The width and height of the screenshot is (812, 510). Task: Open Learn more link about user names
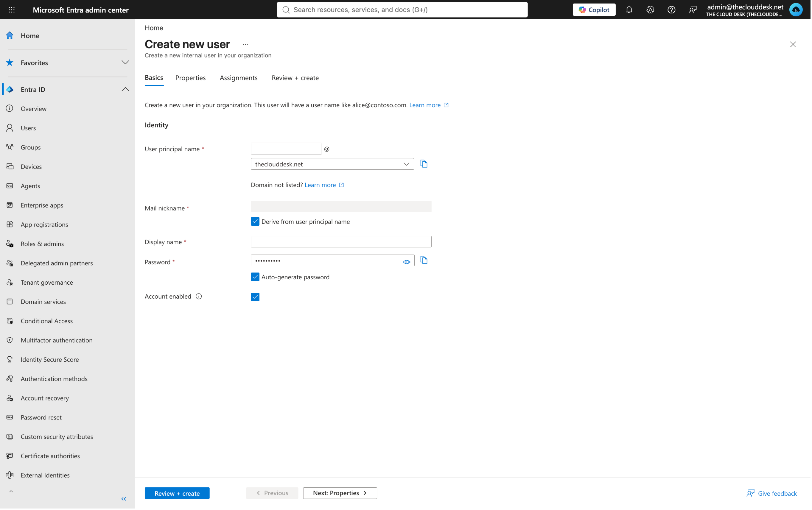429,105
